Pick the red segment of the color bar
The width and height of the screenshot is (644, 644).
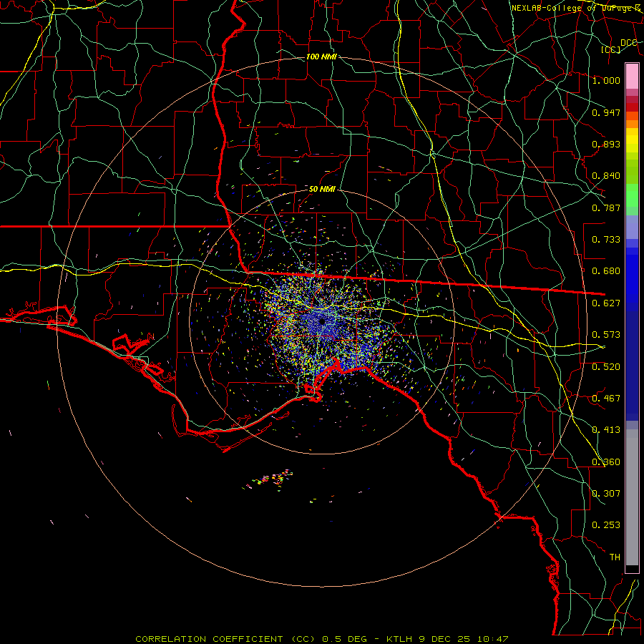point(632,107)
